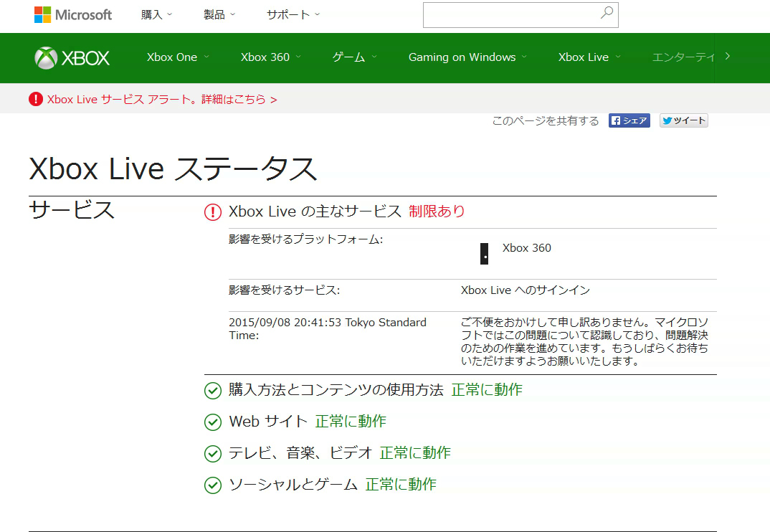This screenshot has height=532, width=770.
Task: Click green checkmark beside ソーシャルとゲーム
Action: pos(213,485)
